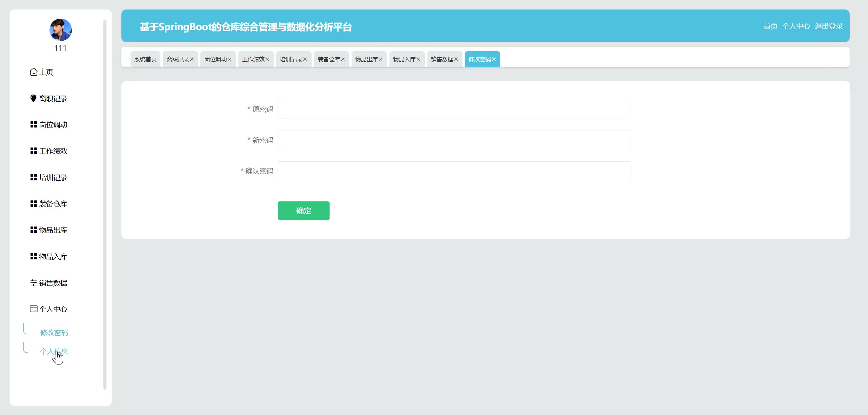Click the sidebar vertical scrollbar
Screen dimensions: 868x415
(x=105, y=203)
